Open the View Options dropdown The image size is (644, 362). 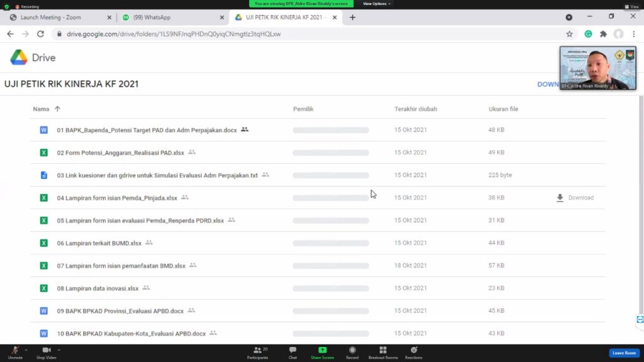[x=376, y=4]
